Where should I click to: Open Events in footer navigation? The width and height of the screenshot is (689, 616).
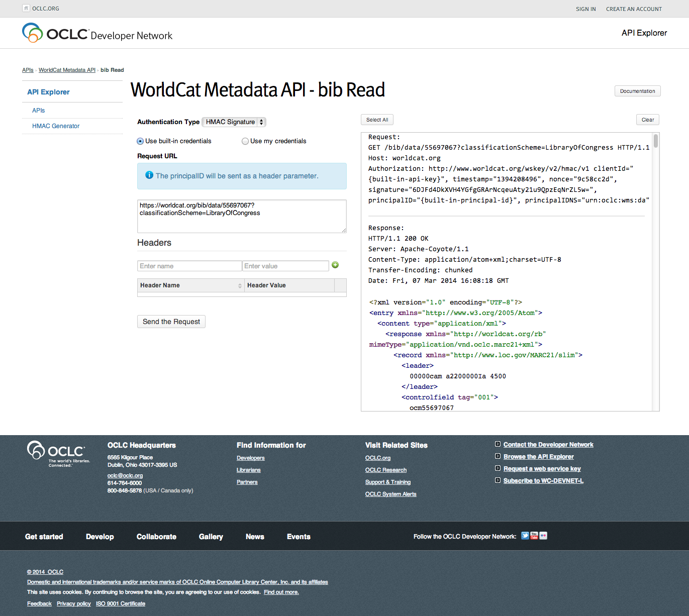[x=299, y=537]
